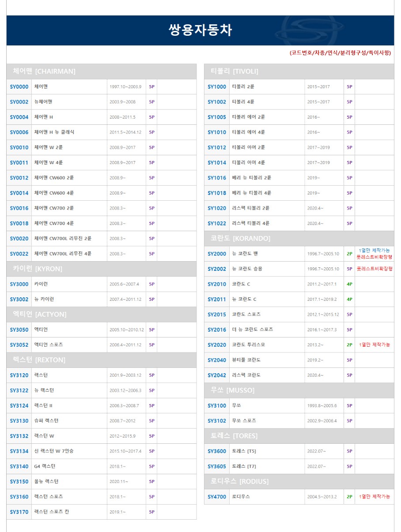Select the 티볼리 [TIVOLI] section header
Screen dimensions: 401x532
(235, 71)
